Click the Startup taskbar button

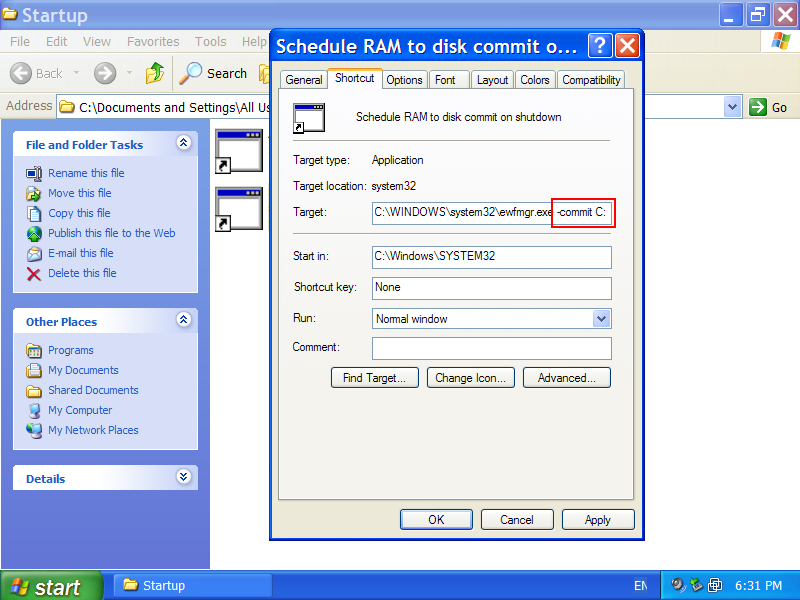(x=192, y=586)
